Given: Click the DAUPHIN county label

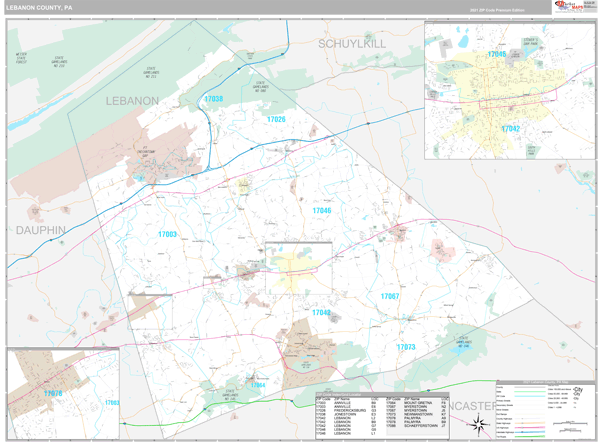Looking at the screenshot, I should [x=40, y=229].
